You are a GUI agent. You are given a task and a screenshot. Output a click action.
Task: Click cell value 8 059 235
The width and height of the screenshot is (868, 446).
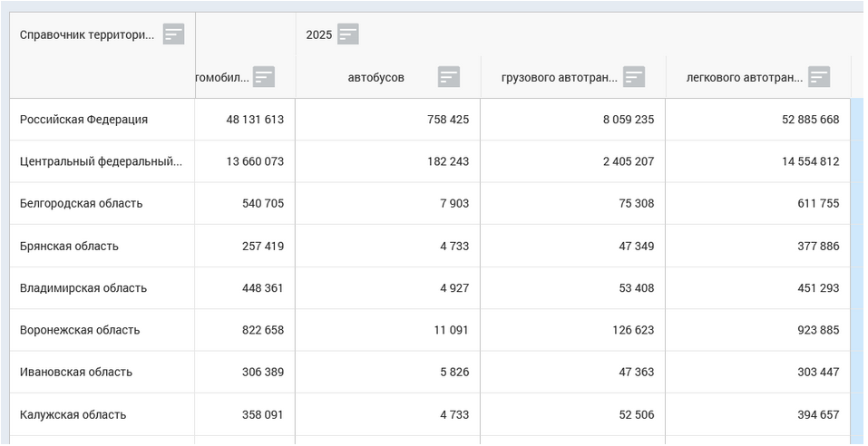(629, 120)
